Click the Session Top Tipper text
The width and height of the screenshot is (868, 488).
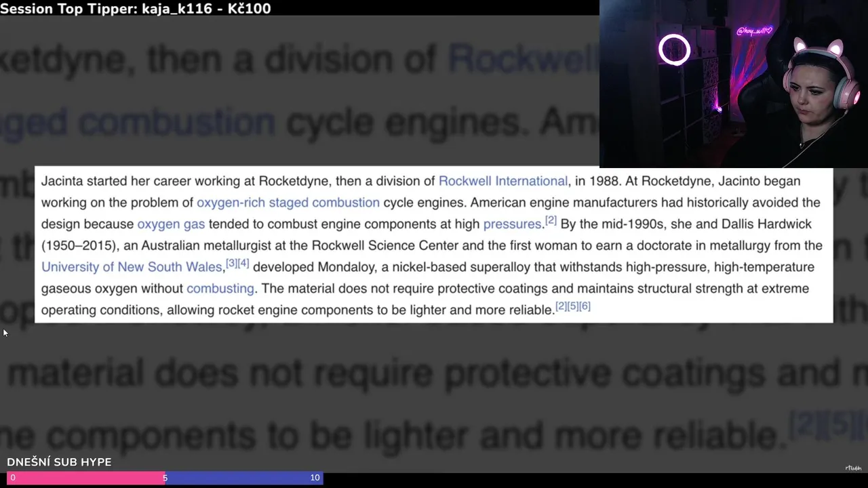[136, 8]
